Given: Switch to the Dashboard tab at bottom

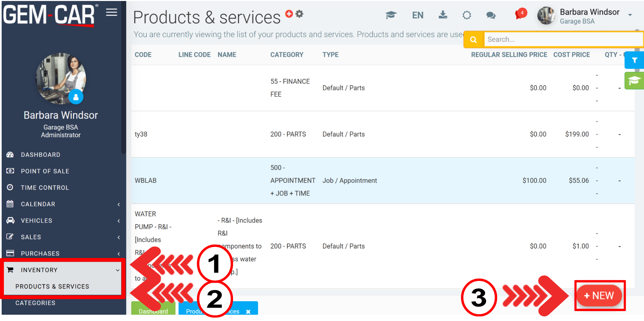Looking at the screenshot, I should click(x=153, y=311).
